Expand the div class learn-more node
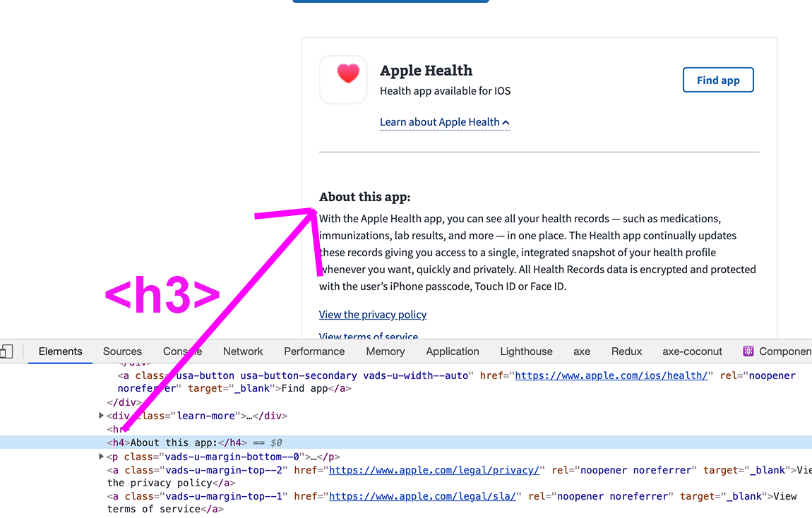Viewport: 812px width, 518px height. [101, 416]
